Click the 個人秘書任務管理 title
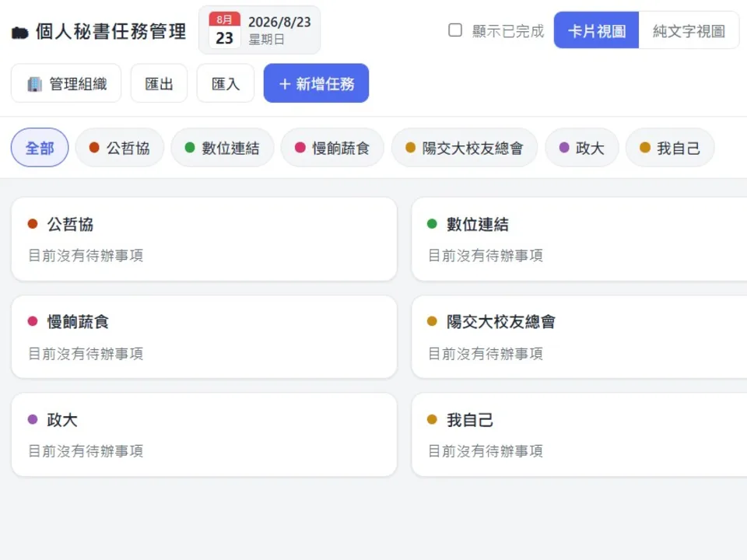747x560 pixels. point(110,32)
